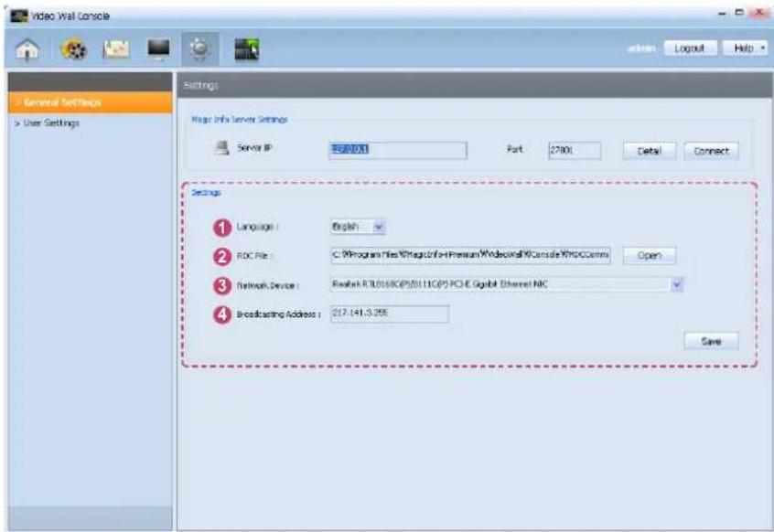Click the Port input field
Screen dimensions: 774x532
point(575,151)
